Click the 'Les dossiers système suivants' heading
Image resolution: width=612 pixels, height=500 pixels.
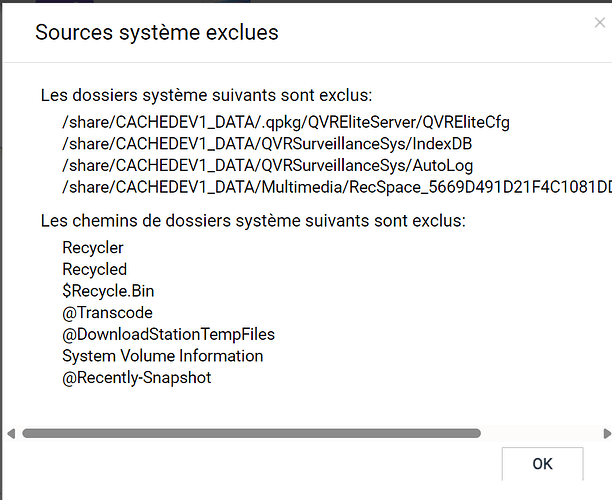206,96
